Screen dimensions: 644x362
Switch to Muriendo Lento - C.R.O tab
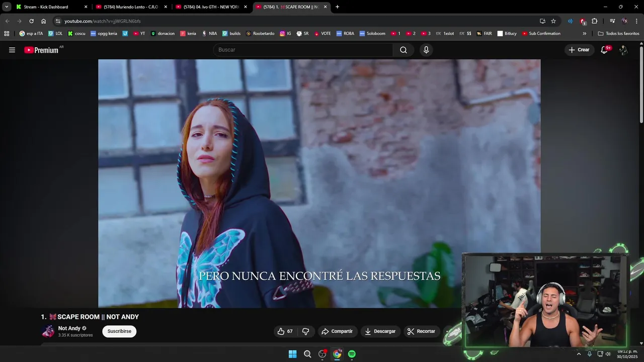coord(131,7)
